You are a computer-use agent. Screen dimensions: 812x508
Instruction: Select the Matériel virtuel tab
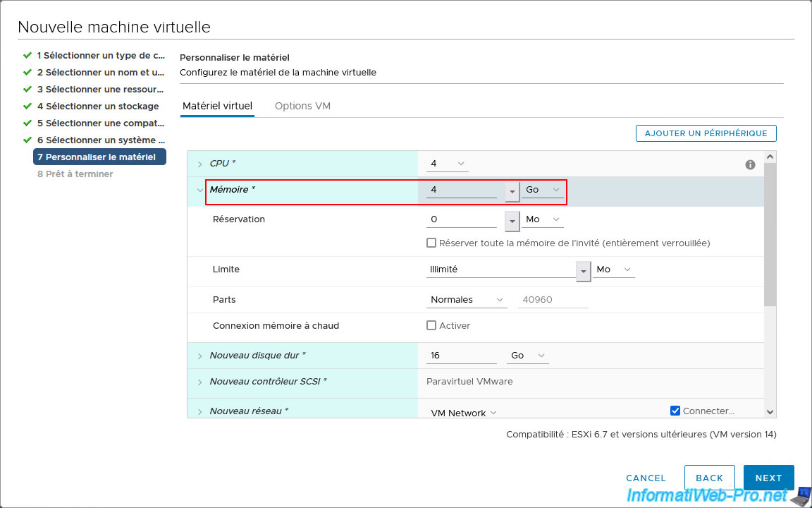(217, 106)
